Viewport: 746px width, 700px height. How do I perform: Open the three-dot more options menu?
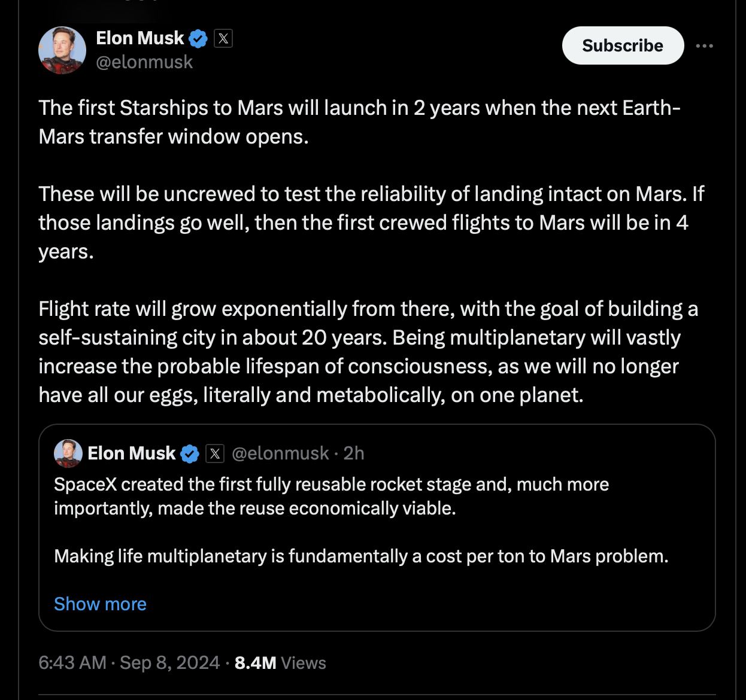point(705,46)
